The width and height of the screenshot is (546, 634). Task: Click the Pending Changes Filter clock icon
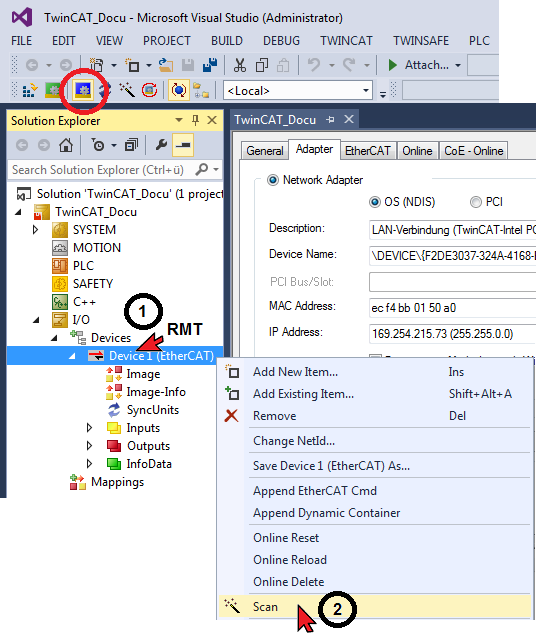tap(98, 145)
